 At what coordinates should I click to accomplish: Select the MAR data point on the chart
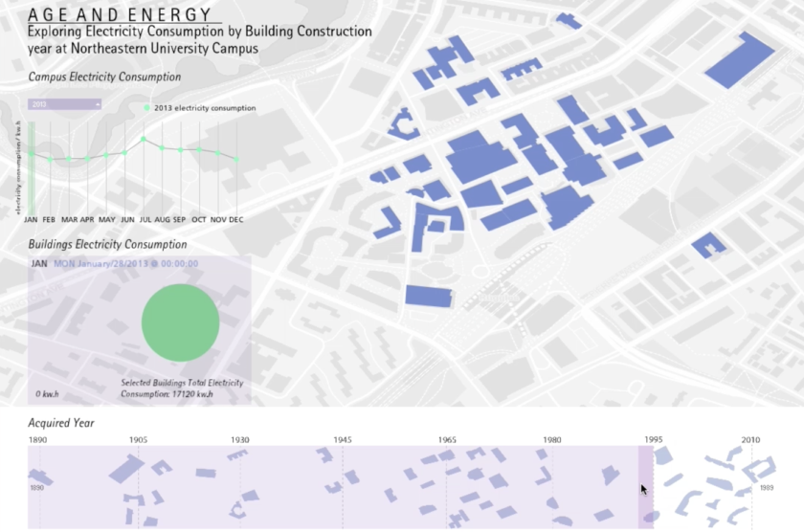coord(69,159)
